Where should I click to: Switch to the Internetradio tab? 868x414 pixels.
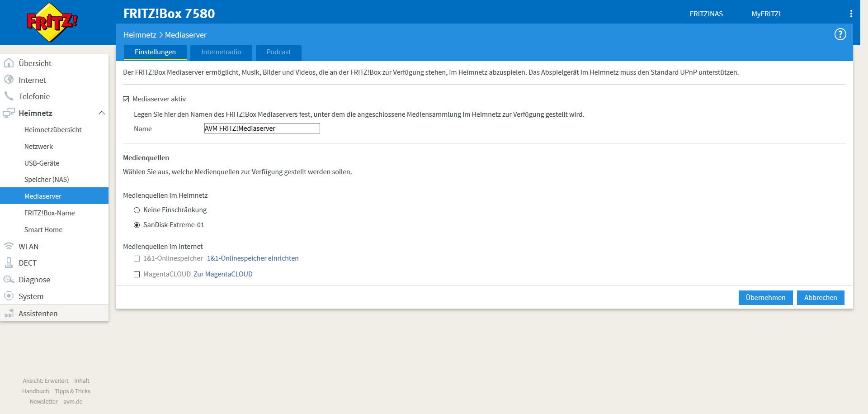[x=221, y=52]
